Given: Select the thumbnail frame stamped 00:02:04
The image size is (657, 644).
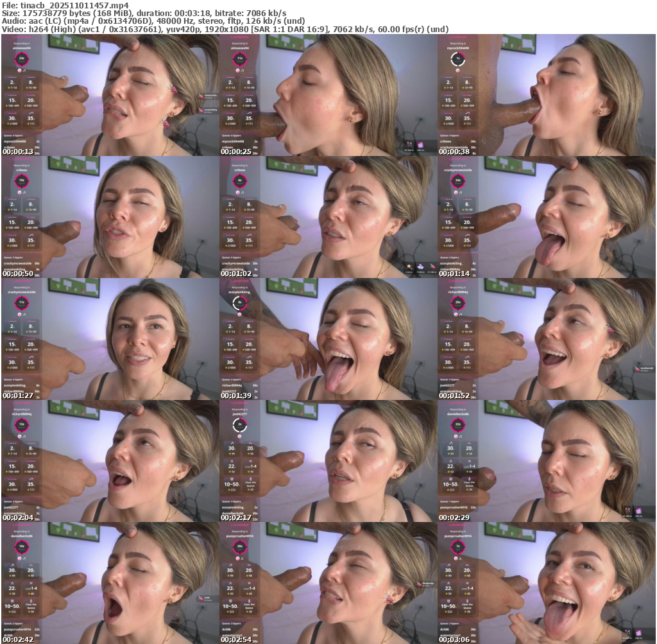Looking at the screenshot, I should click(x=110, y=461).
